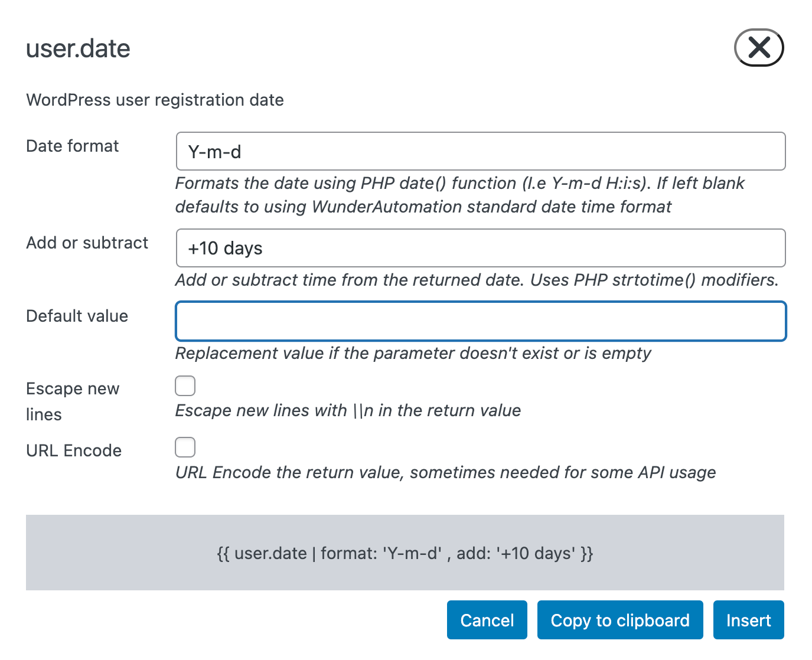Click the "Default value" field label
Image resolution: width=812 pixels, height=660 pixels.
(x=77, y=316)
